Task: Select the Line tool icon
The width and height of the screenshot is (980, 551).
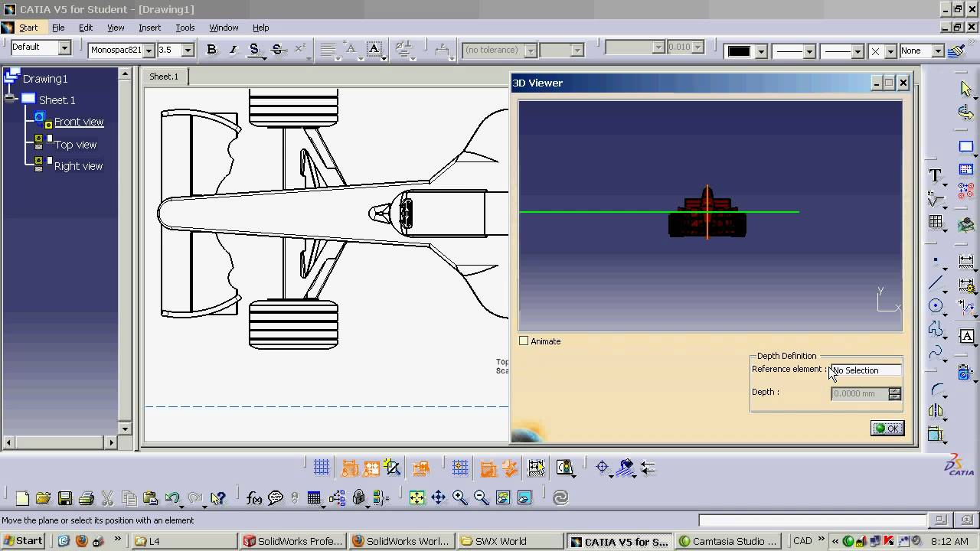Action: pos(935,283)
